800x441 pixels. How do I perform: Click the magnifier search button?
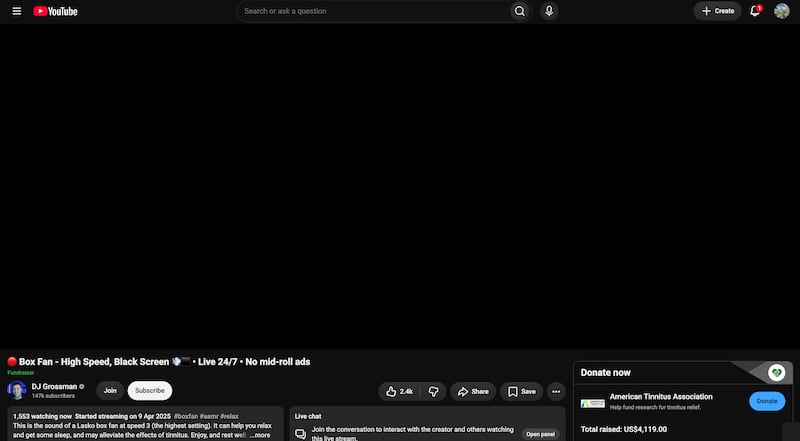point(519,11)
